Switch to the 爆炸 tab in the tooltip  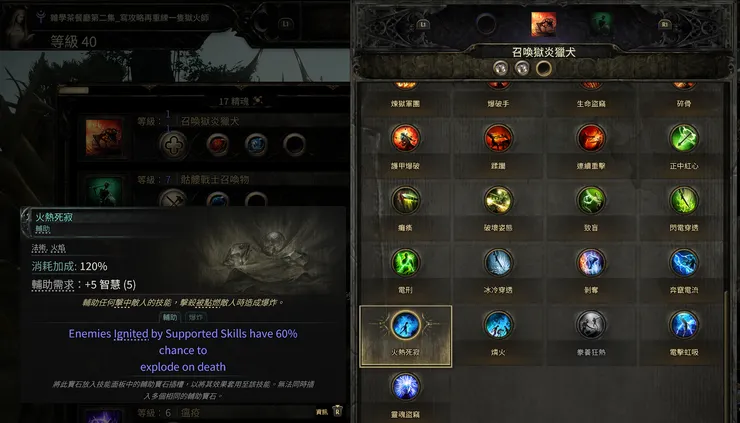(196, 317)
